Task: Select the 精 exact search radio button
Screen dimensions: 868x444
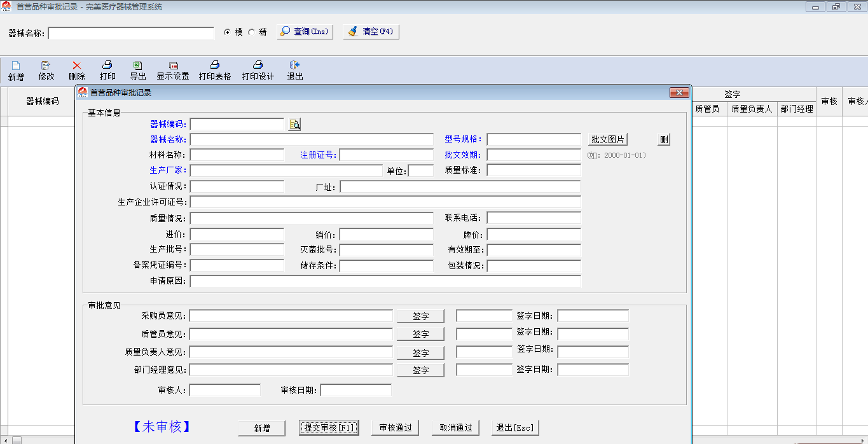Action: click(x=252, y=32)
